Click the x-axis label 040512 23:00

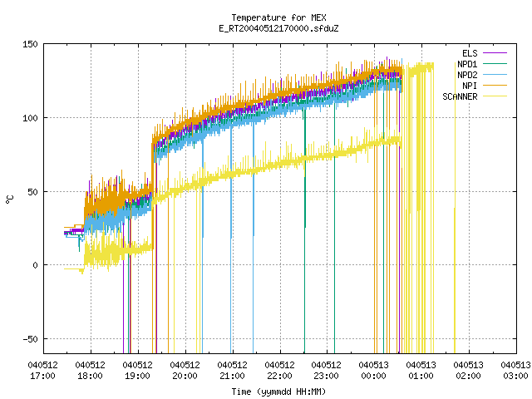[326, 370]
